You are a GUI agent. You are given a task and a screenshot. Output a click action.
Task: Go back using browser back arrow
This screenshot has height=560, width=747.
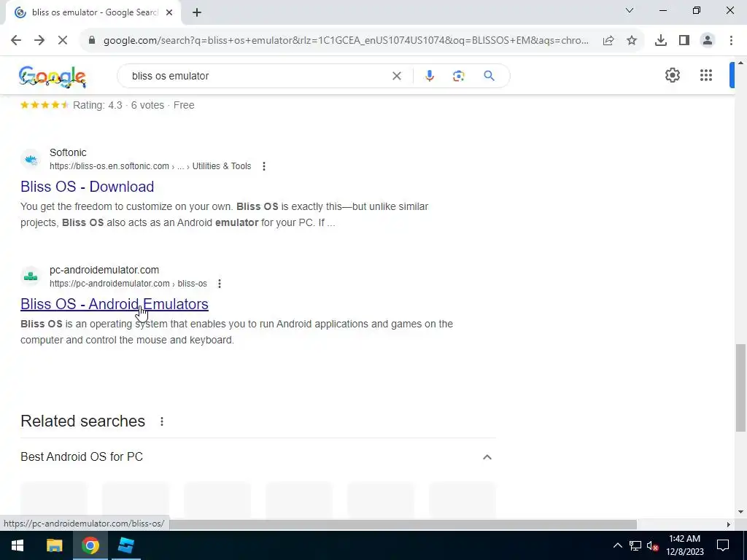16,41
